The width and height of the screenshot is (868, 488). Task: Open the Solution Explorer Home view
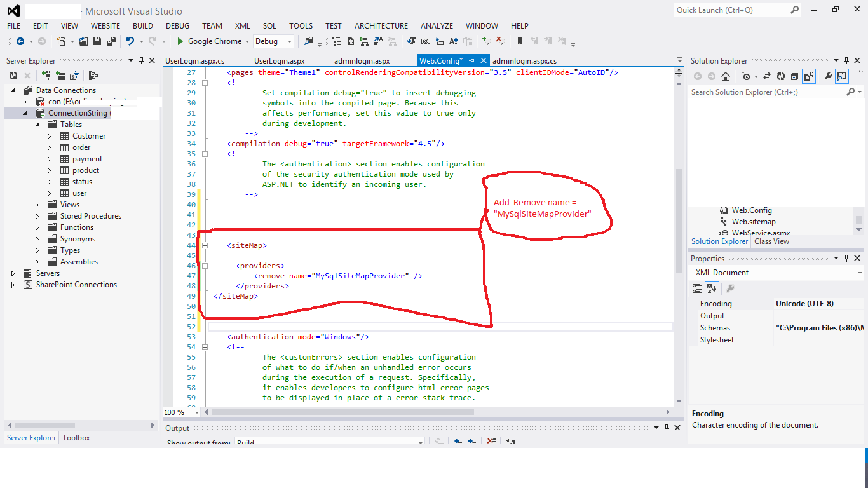[726, 76]
